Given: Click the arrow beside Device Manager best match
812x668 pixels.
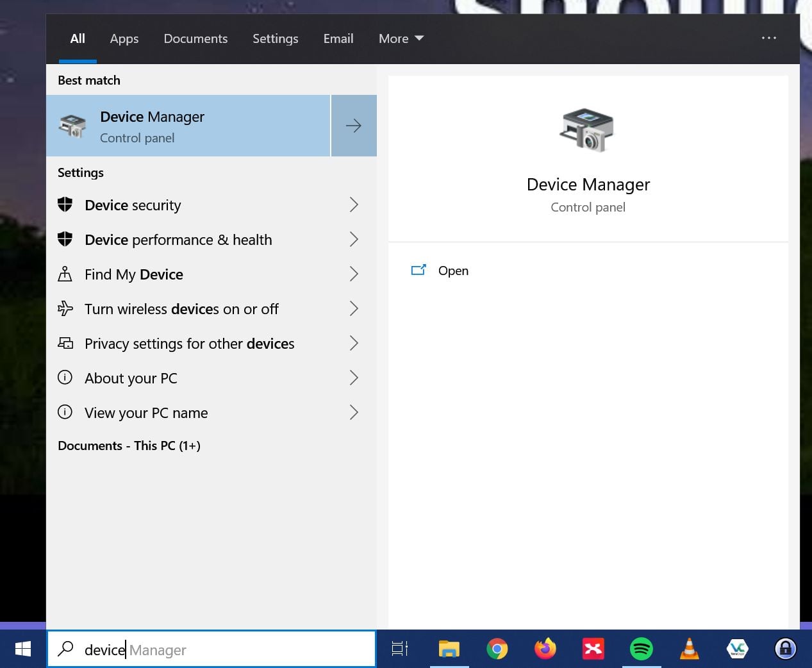Looking at the screenshot, I should (354, 126).
